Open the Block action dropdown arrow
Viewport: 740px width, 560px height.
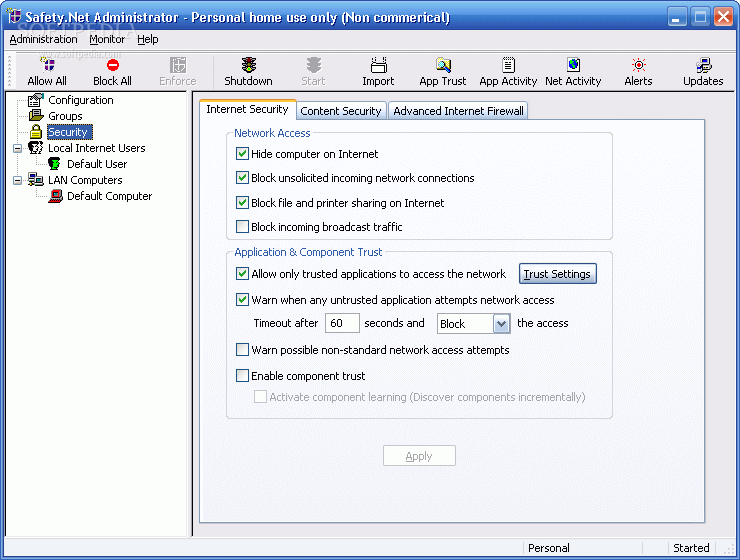[x=502, y=324]
